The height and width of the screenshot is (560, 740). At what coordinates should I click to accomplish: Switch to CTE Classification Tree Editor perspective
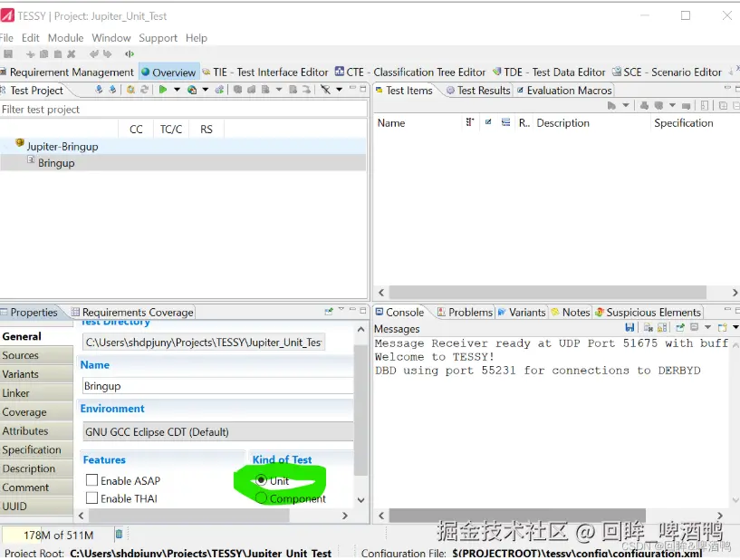pos(410,72)
